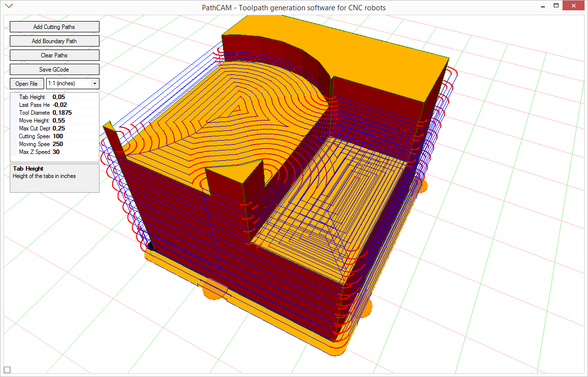Screen dimensions: 588x377
Task: Clear all generated paths
Action: coord(54,55)
